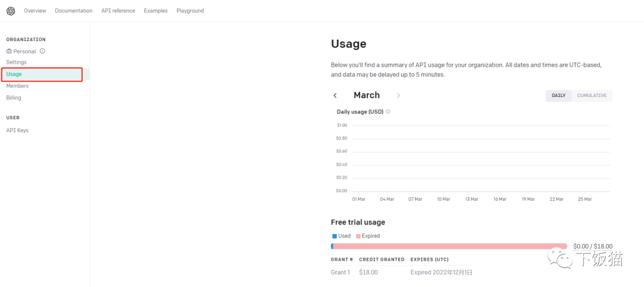The width and height of the screenshot is (644, 287).
Task: Open the API Keys page
Action: click(x=17, y=130)
